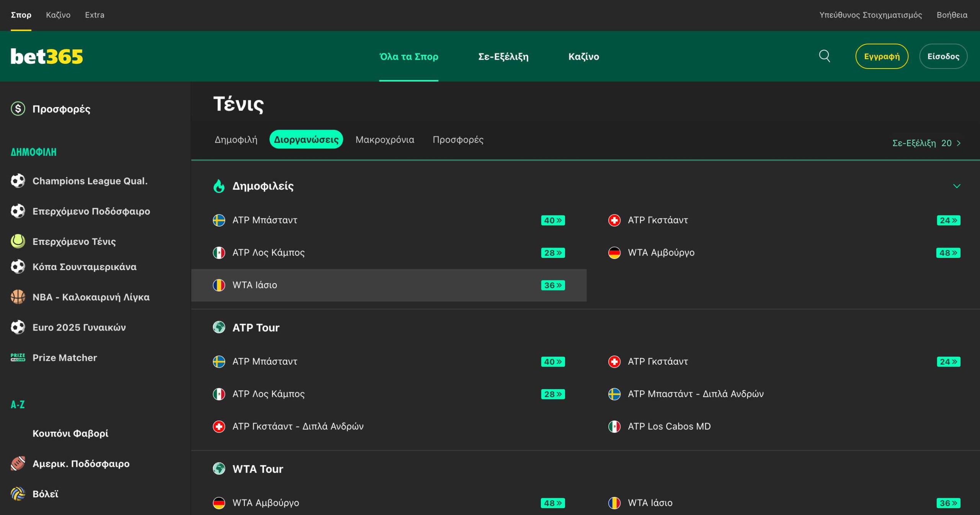Go to Σε-Εξέλιξη in main navigation

[x=503, y=57]
